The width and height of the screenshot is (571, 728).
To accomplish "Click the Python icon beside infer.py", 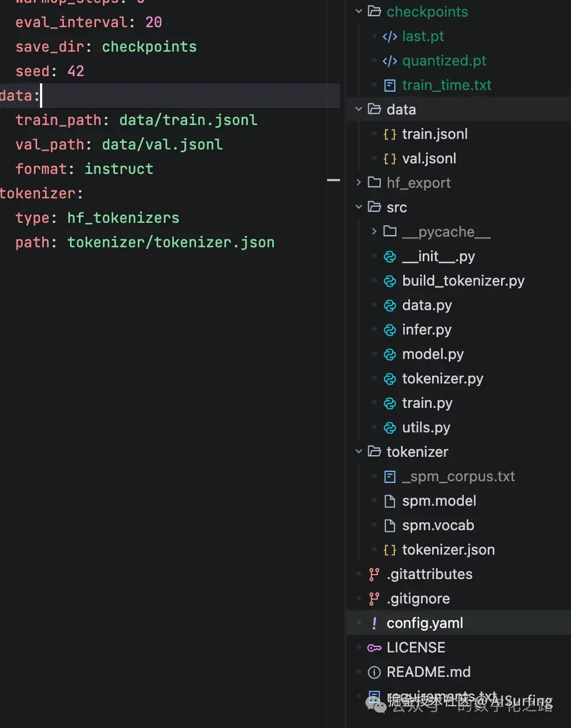I will tap(390, 330).
